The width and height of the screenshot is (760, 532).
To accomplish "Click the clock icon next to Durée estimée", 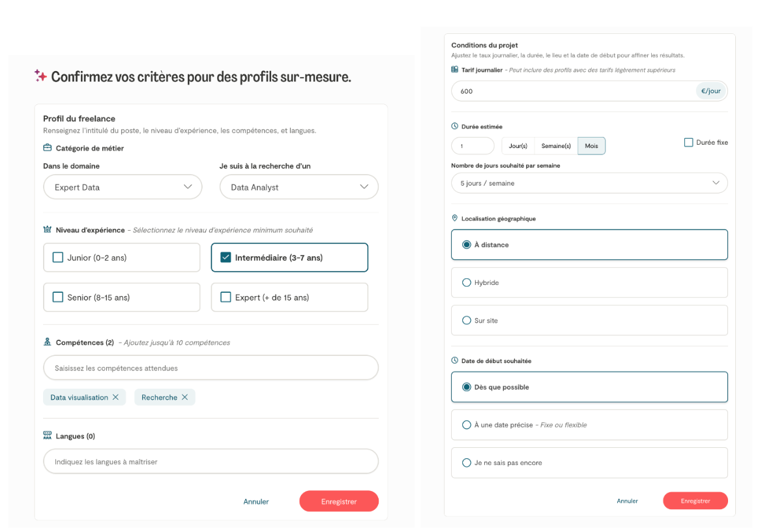I will [455, 126].
